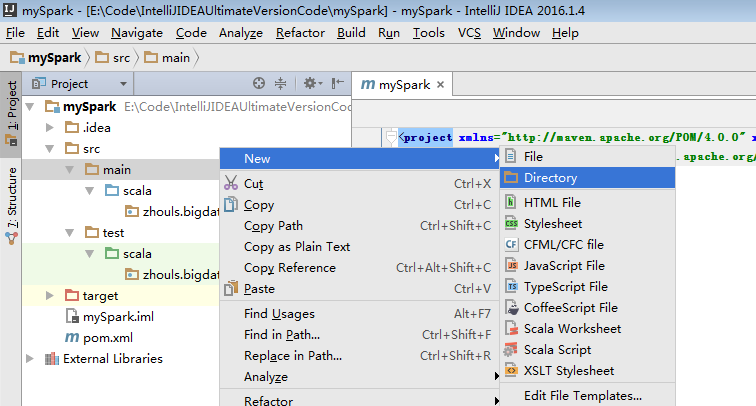Click the Stylesheet CSS icon

[x=511, y=223]
